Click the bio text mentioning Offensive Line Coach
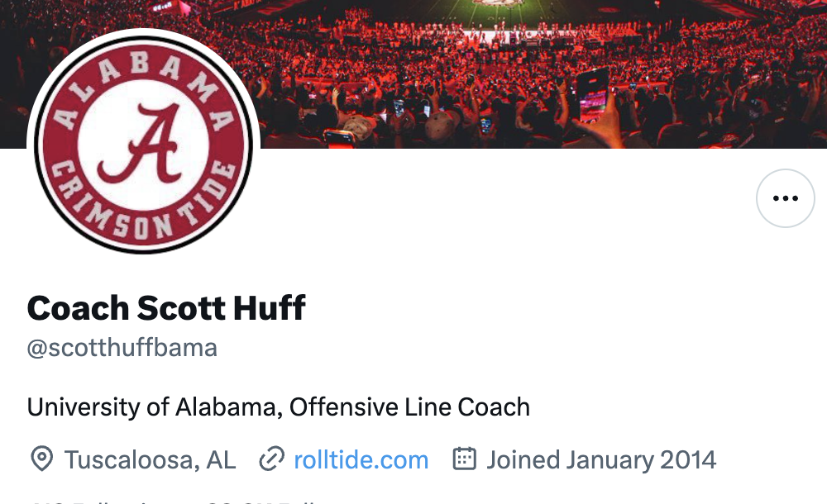The width and height of the screenshot is (827, 504). coord(279,407)
